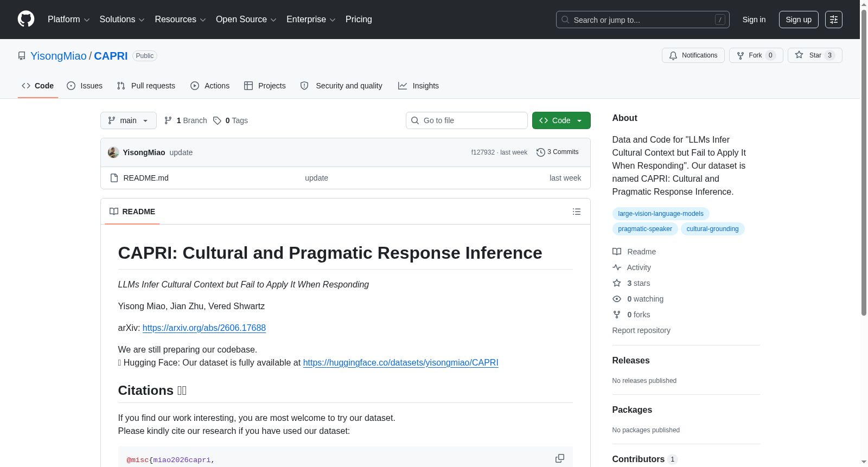Expand the Open Source menu
This screenshot has width=868, height=467.
(x=246, y=20)
